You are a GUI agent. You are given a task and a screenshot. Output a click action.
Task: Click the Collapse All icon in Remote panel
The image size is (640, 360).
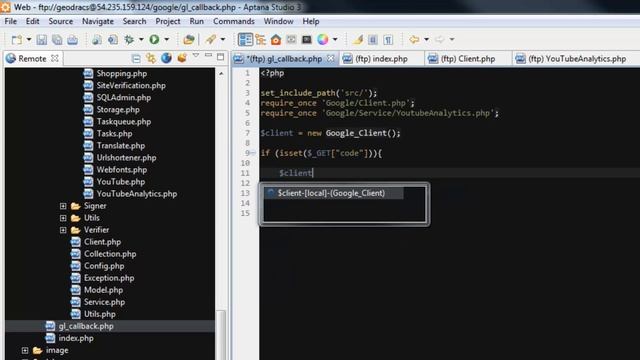136,58
